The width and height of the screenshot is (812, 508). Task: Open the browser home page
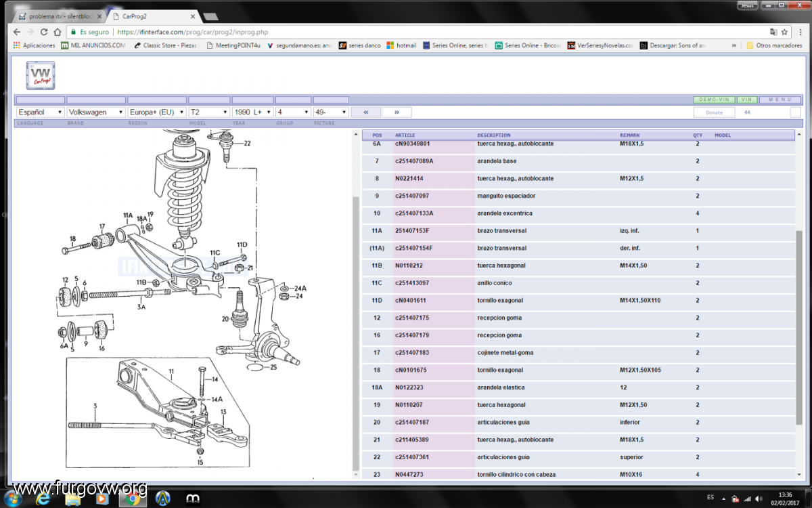tap(58, 32)
